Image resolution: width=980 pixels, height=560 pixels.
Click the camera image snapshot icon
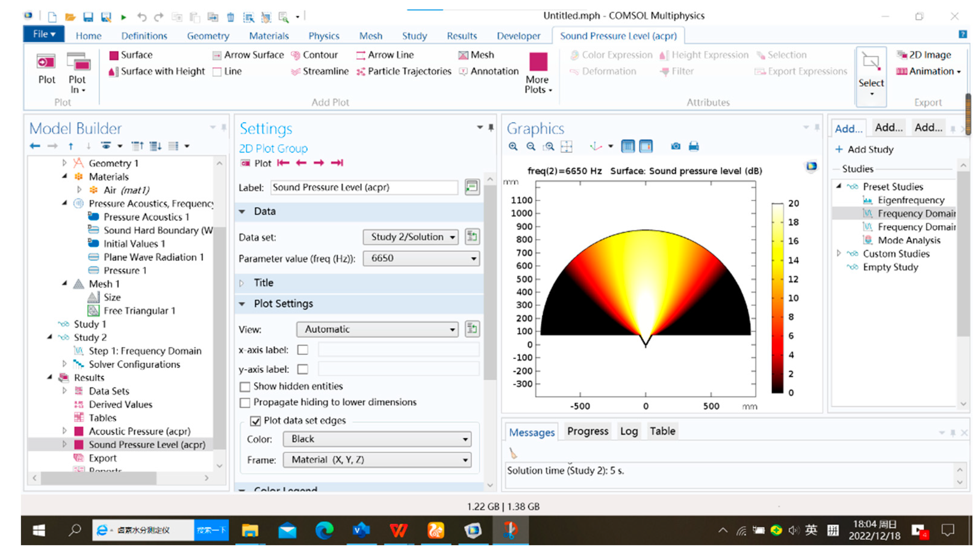[675, 147]
